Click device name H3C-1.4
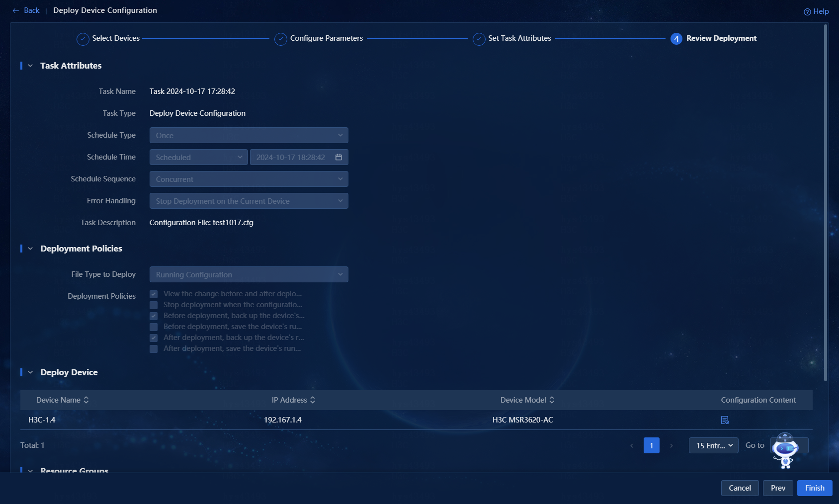This screenshot has width=839, height=504. pos(42,420)
